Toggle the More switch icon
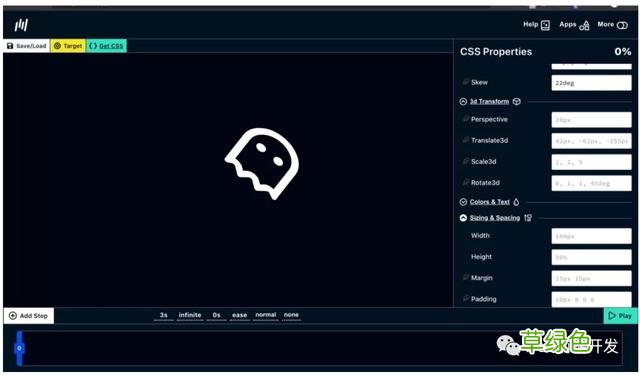 coord(622,25)
